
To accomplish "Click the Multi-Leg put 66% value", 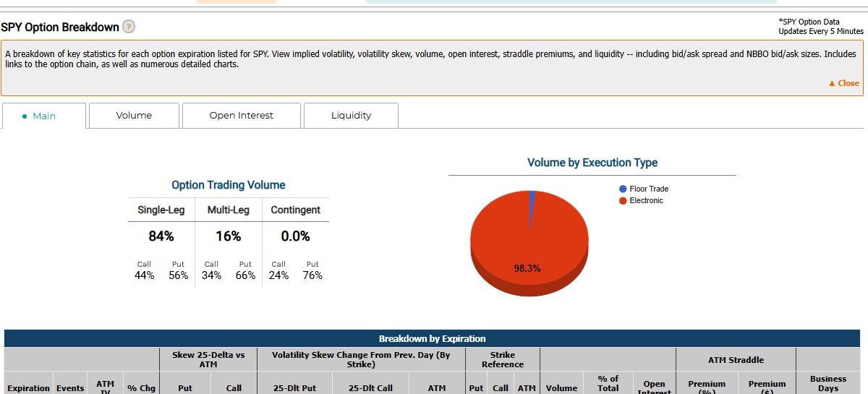I will click(x=246, y=275).
